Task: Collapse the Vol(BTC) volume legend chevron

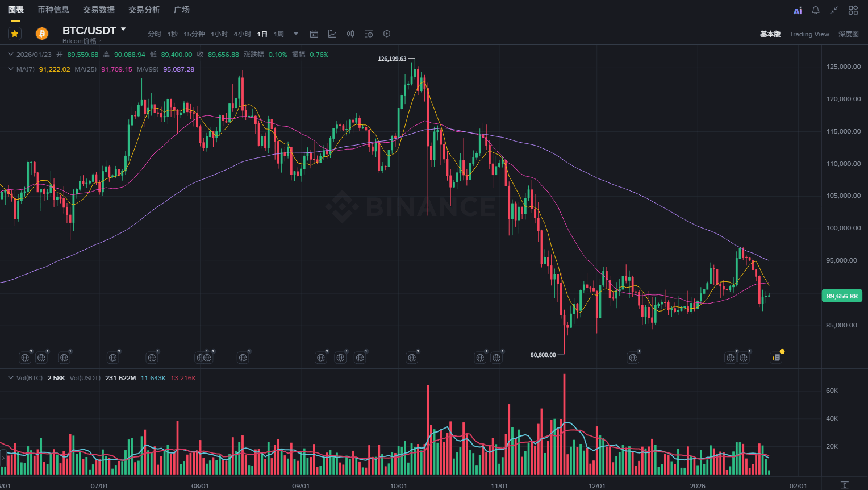Action: [10, 378]
